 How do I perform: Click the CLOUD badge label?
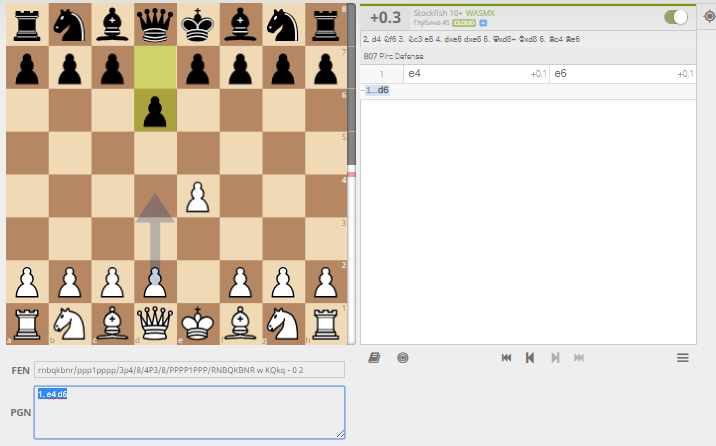(464, 22)
